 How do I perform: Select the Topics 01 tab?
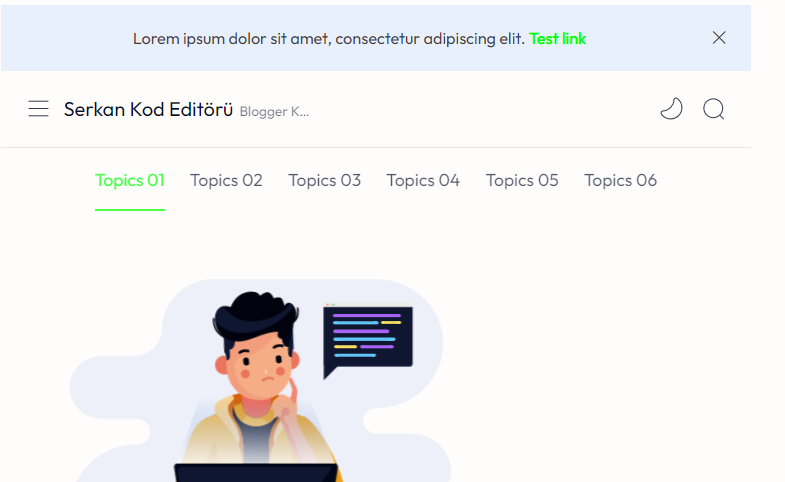130,180
